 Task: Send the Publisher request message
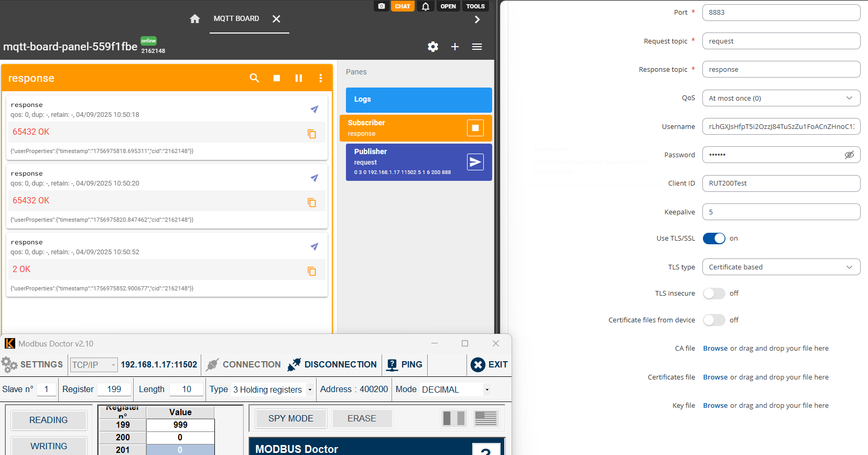tap(475, 162)
